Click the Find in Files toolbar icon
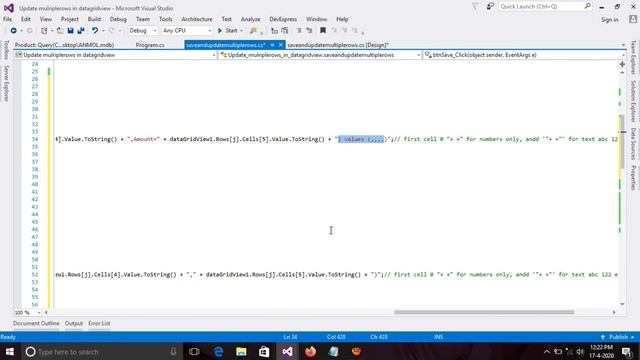 coord(253,31)
